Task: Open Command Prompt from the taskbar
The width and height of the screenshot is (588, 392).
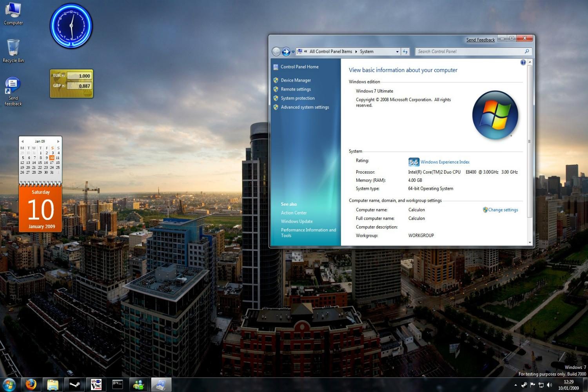Action: click(118, 385)
